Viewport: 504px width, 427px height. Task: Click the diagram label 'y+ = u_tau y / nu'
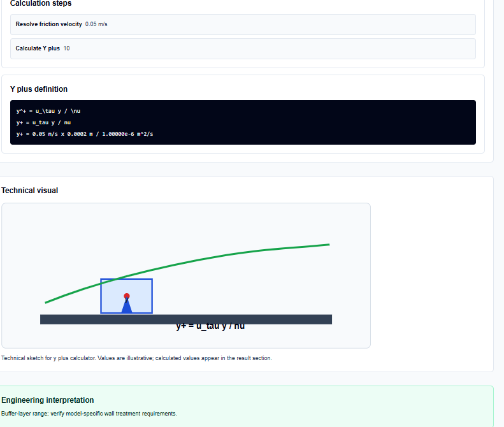click(210, 326)
